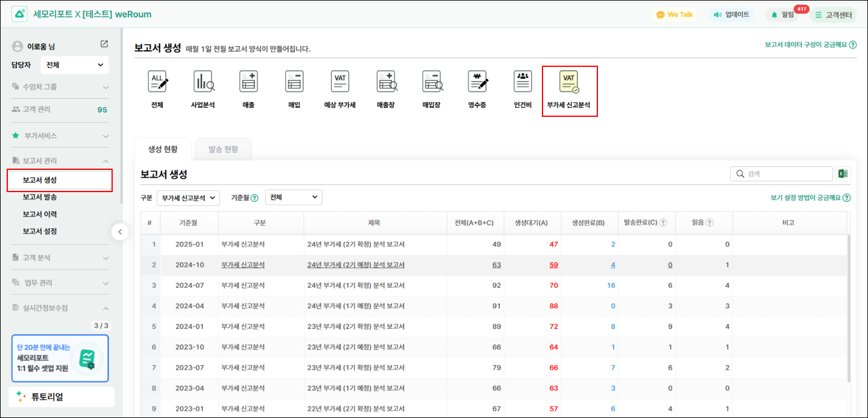The height and width of the screenshot is (418, 868).
Task: Open the 기준월 전체 dropdown
Action: [294, 198]
